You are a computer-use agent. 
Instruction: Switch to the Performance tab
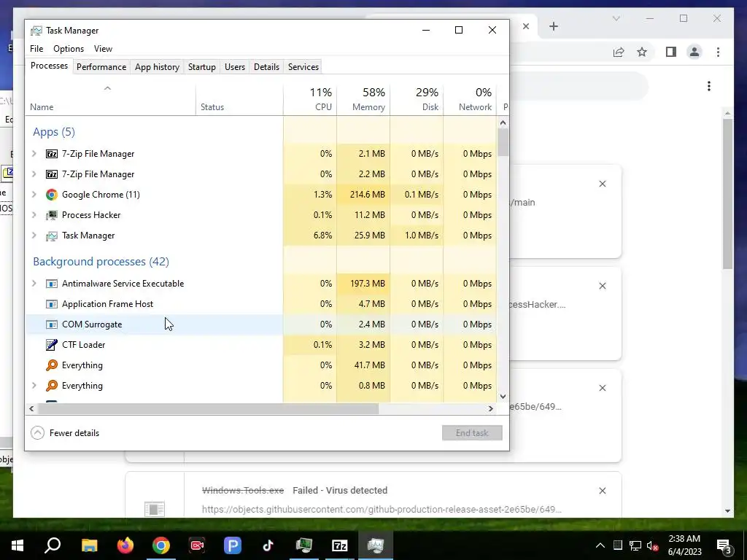(x=101, y=67)
